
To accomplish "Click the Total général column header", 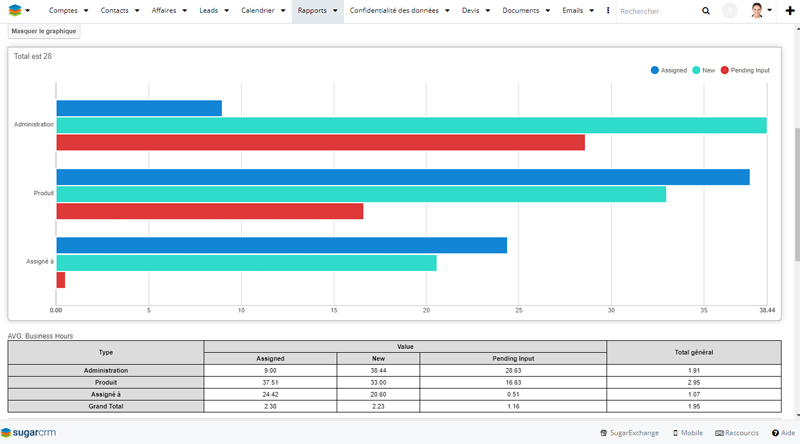I will (694, 352).
